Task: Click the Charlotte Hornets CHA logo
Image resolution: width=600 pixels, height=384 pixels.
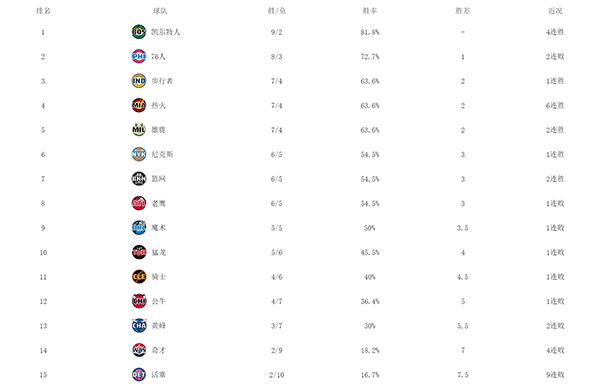Action: click(139, 325)
